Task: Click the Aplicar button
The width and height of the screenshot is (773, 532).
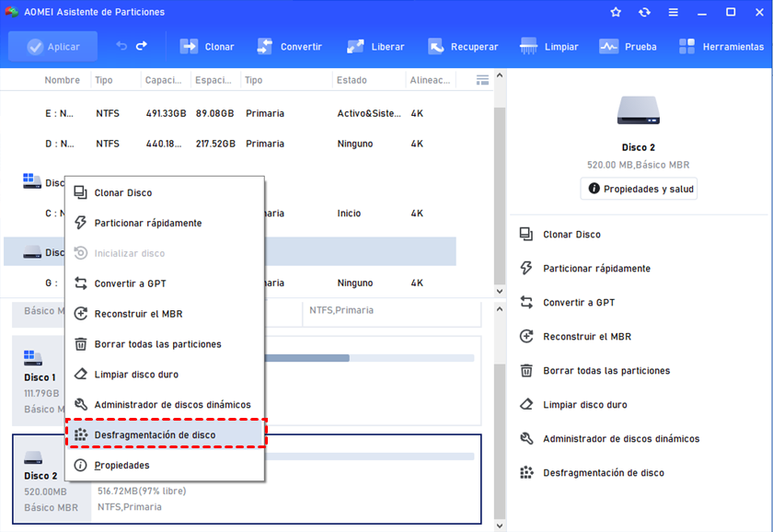Action: 52,46
